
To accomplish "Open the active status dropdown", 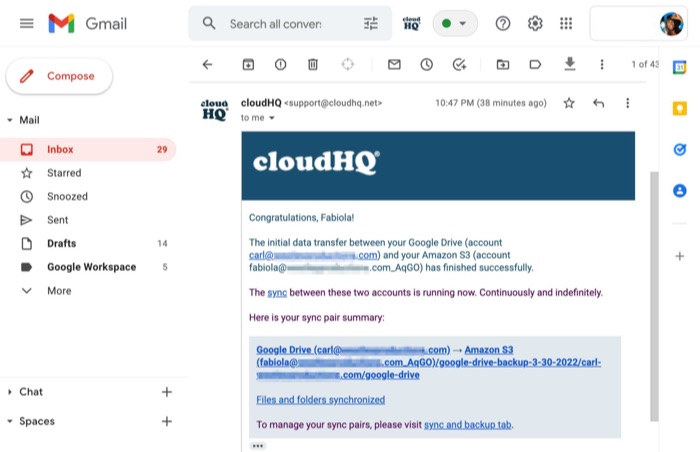I will pyautogui.click(x=454, y=23).
